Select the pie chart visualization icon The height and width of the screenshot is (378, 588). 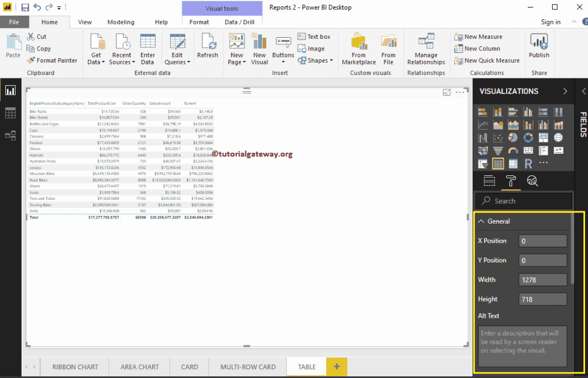(x=514, y=138)
